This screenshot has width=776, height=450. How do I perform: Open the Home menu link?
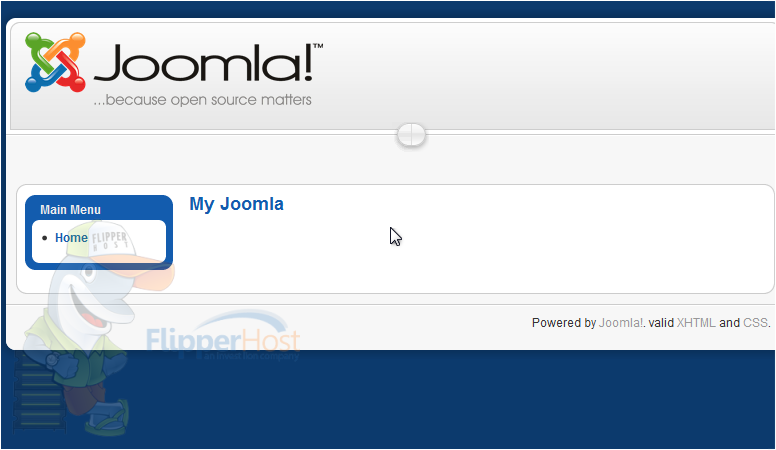coord(71,238)
